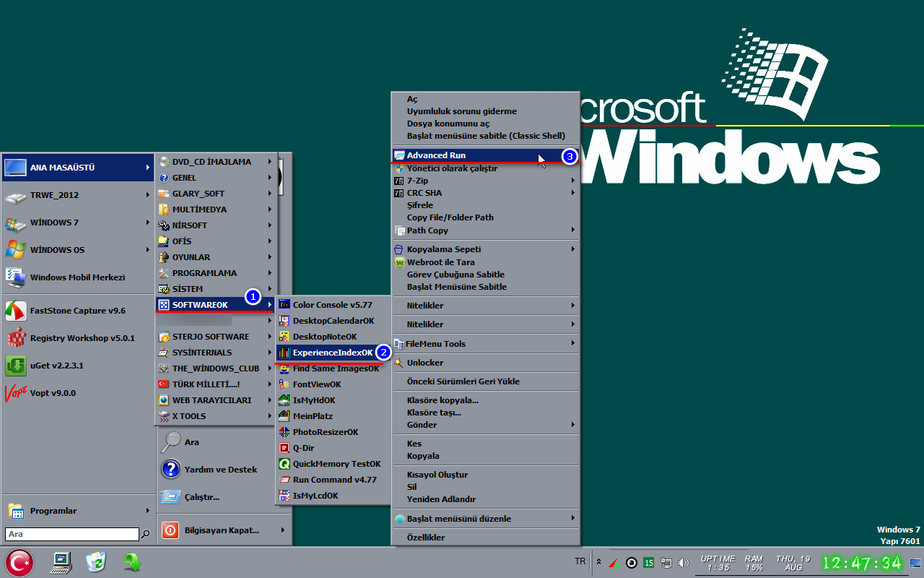Image resolution: width=924 pixels, height=578 pixels.
Task: Expand CRC SHA submenu
Action: (x=486, y=193)
